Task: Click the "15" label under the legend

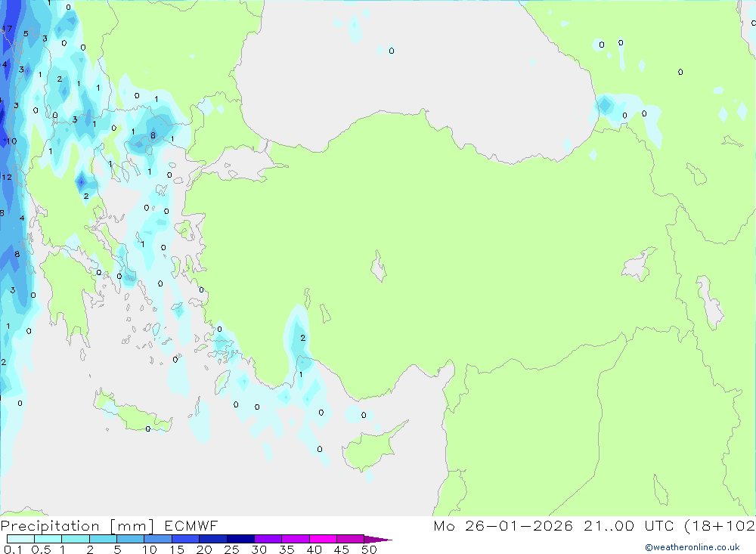Action: tap(177, 549)
